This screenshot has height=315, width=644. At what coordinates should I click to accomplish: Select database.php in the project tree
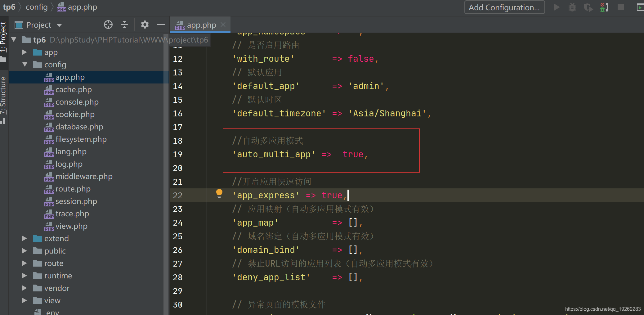(79, 127)
